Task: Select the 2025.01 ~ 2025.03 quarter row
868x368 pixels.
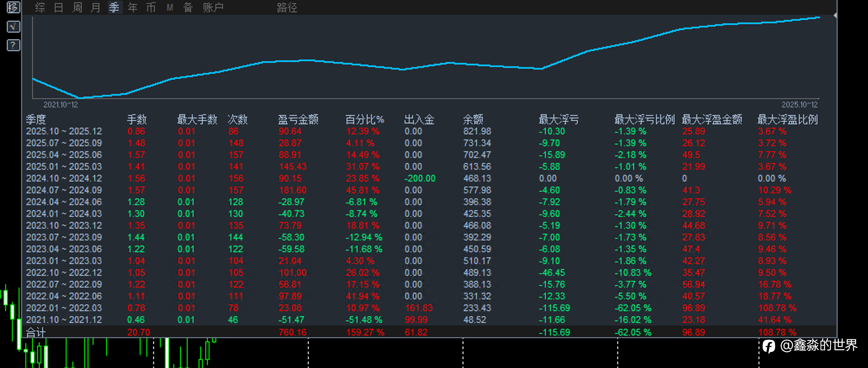Action: 429,167
